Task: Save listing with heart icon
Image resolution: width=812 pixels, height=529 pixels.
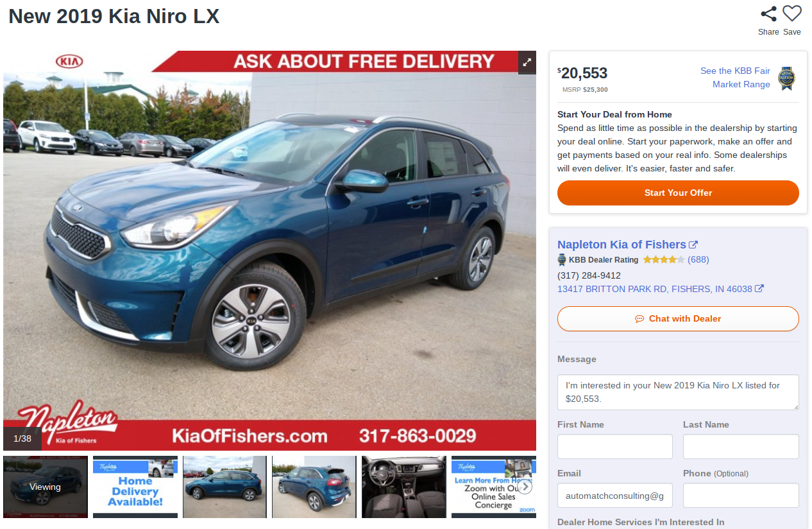Action: [792, 13]
